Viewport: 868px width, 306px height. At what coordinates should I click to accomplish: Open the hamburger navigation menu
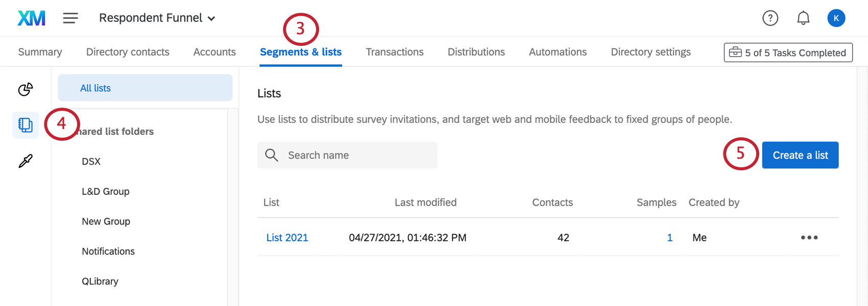pyautogui.click(x=70, y=18)
